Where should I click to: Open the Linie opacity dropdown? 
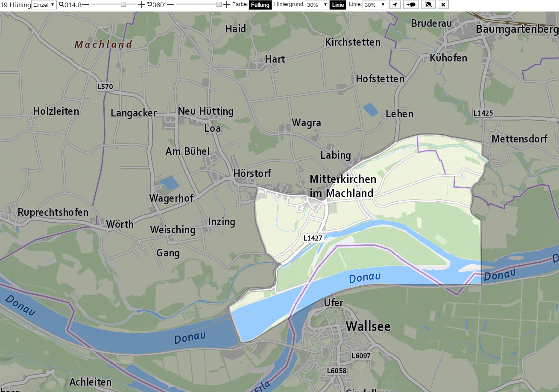[375, 5]
